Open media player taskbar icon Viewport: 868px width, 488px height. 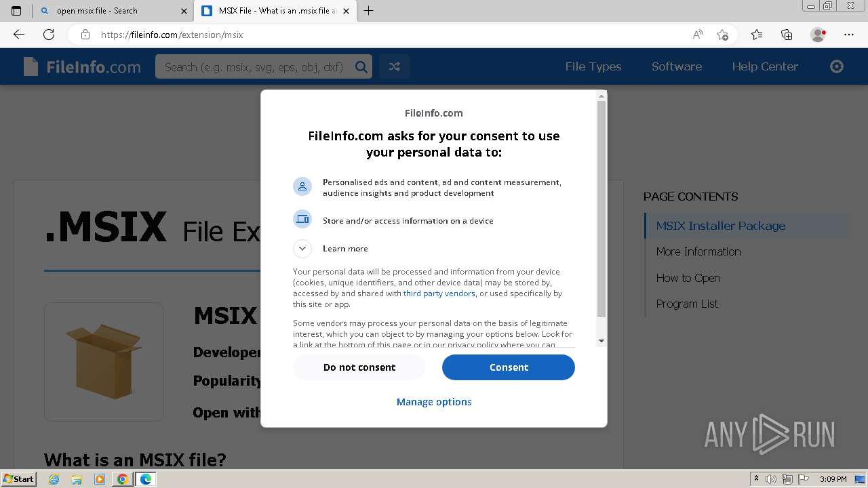(100, 479)
